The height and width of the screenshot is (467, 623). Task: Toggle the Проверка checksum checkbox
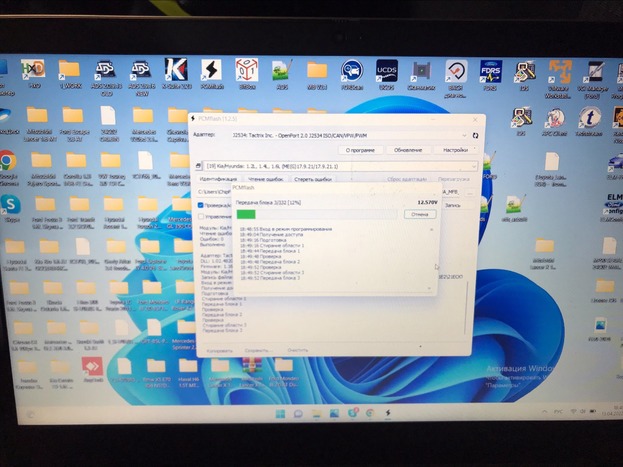[x=201, y=205]
